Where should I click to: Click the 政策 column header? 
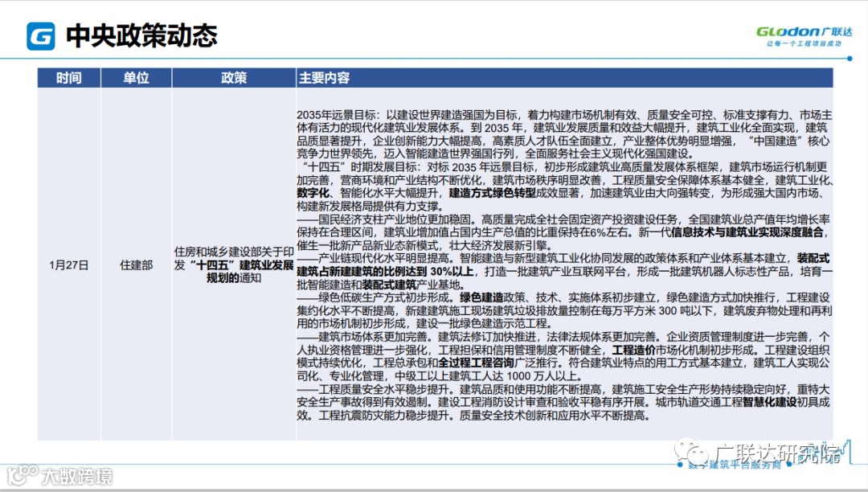pyautogui.click(x=234, y=78)
